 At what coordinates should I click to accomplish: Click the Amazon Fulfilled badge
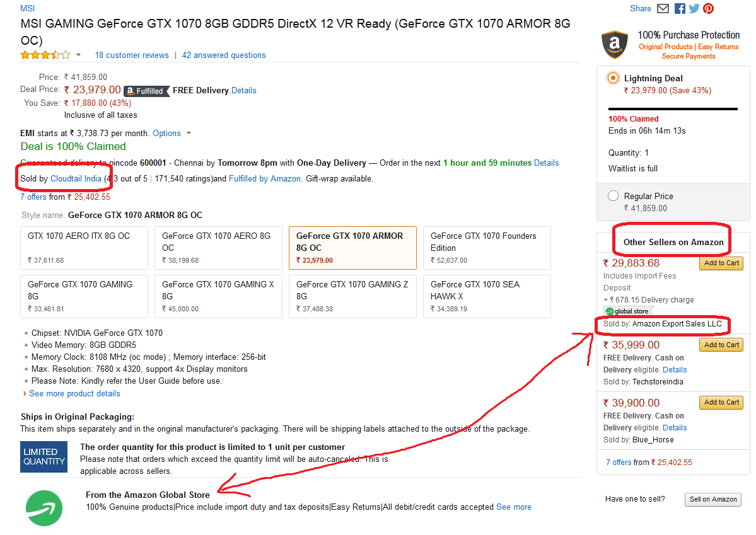pos(146,91)
